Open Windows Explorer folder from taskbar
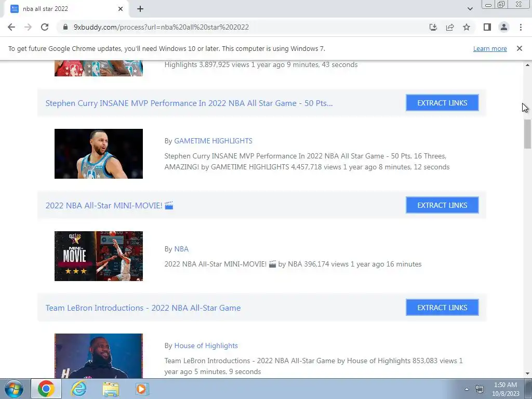The image size is (532, 399). 111,389
